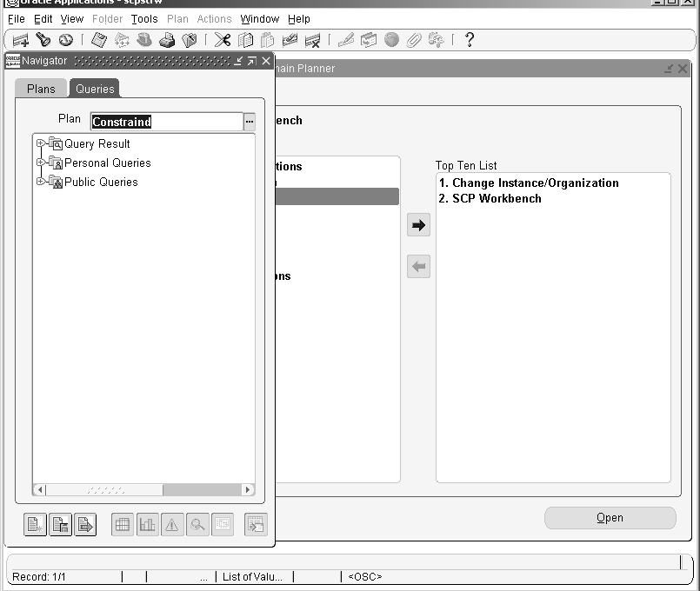
Task: Select the Public Queries tree item
Action: point(101,182)
